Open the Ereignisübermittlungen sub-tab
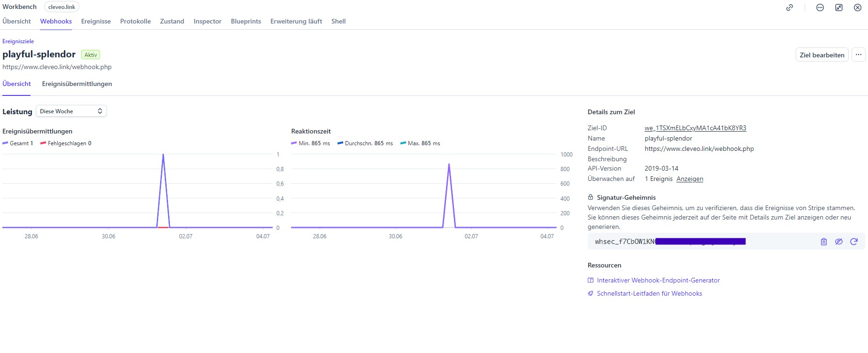Viewport: 868px width, 353px height. [x=77, y=84]
